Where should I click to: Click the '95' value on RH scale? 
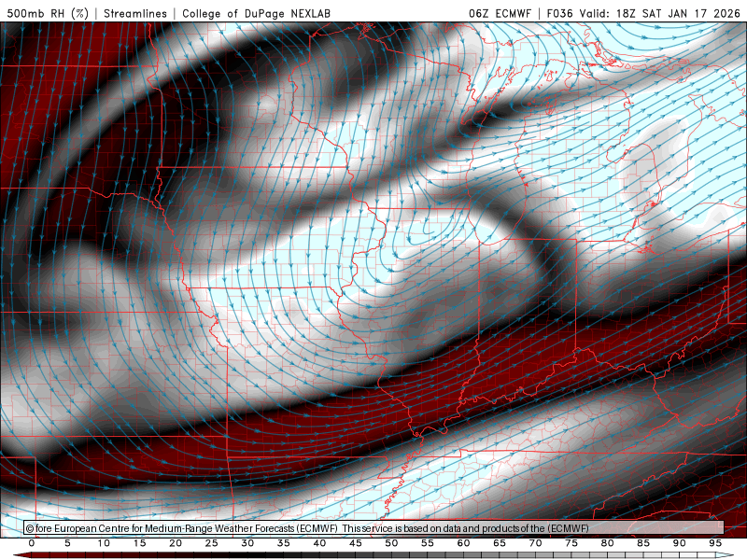(x=715, y=543)
